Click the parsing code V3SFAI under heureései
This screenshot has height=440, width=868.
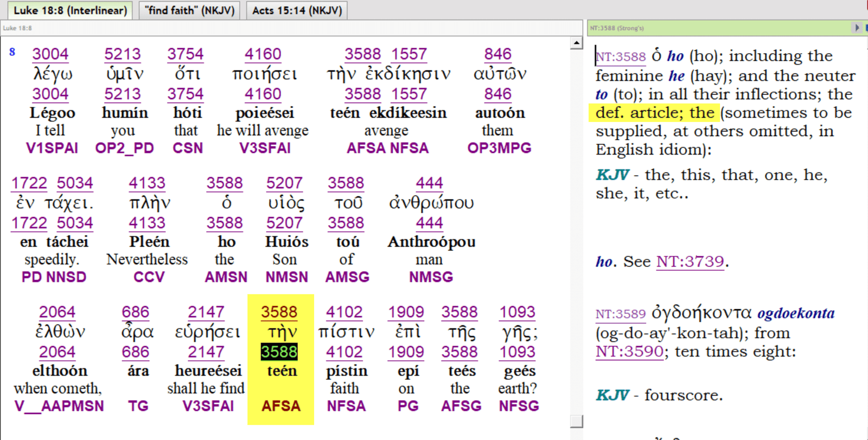(208, 406)
